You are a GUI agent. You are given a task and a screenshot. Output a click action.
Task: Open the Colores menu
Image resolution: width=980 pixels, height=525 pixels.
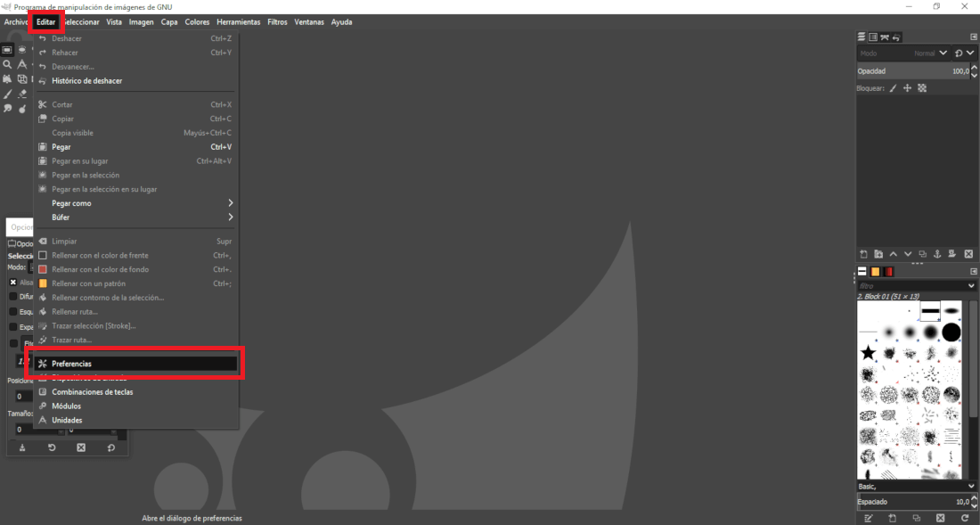pos(197,22)
